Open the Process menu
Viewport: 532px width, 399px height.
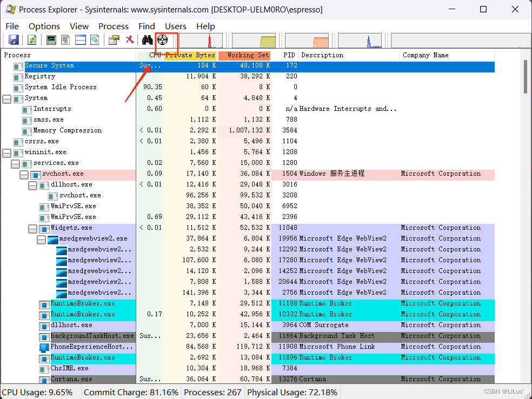[x=114, y=26]
